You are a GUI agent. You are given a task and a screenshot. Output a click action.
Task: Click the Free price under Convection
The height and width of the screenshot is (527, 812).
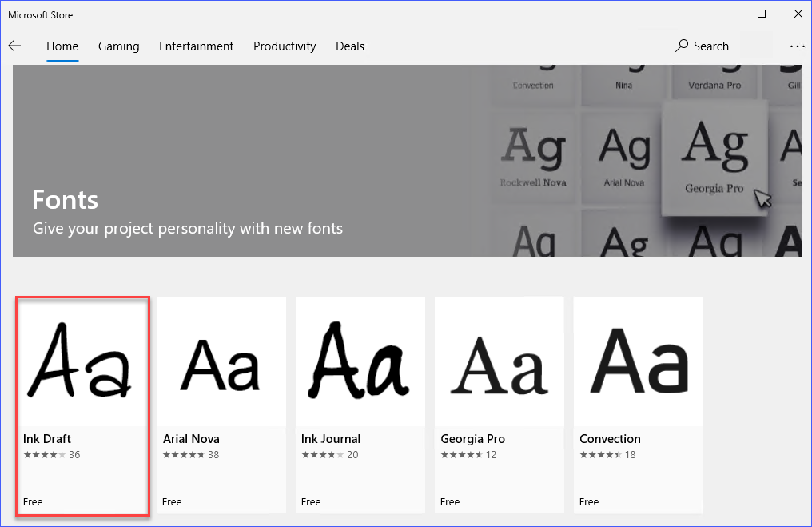point(589,501)
